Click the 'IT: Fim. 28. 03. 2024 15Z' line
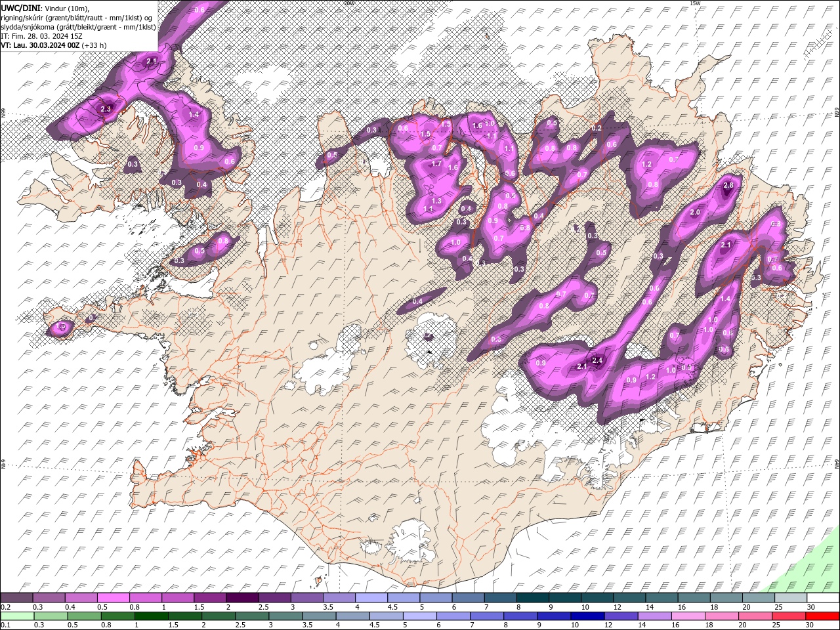The width and height of the screenshot is (840, 630). point(41,36)
